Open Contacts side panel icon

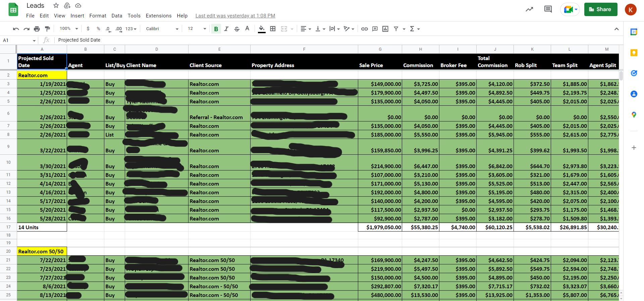coord(634,94)
